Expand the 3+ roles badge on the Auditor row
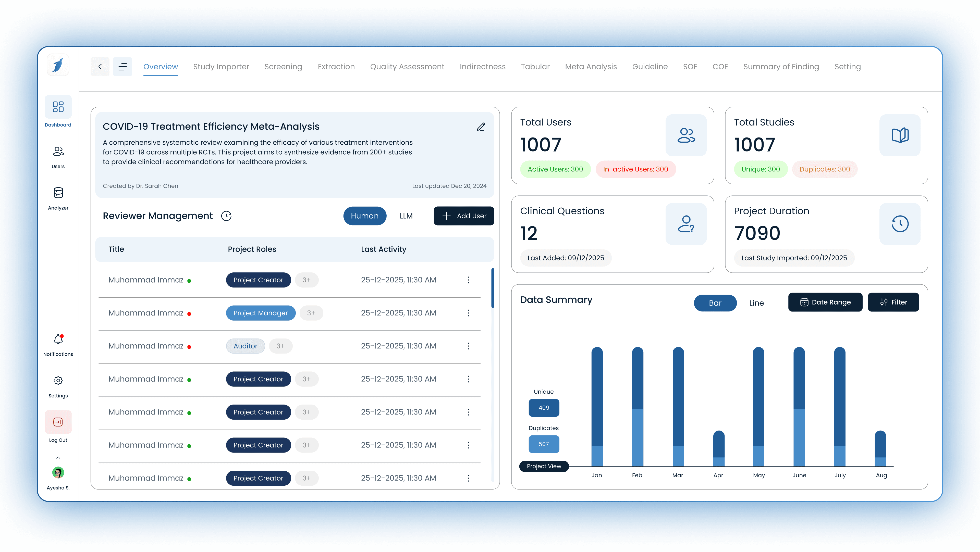 (x=280, y=346)
